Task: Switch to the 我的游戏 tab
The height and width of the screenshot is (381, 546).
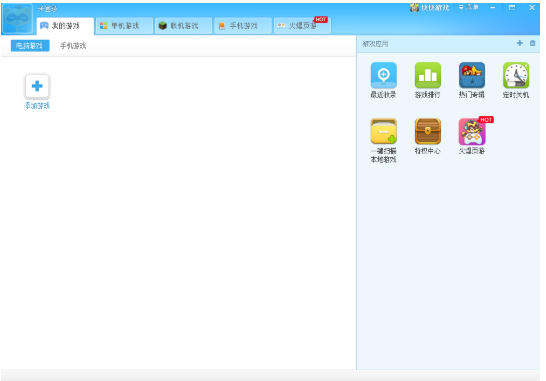Action: [65, 26]
